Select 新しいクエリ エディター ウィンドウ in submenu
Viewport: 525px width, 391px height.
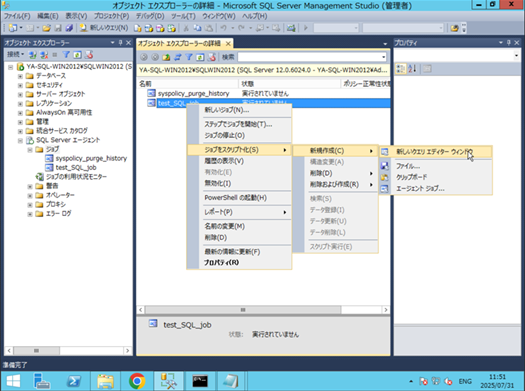[x=436, y=152]
